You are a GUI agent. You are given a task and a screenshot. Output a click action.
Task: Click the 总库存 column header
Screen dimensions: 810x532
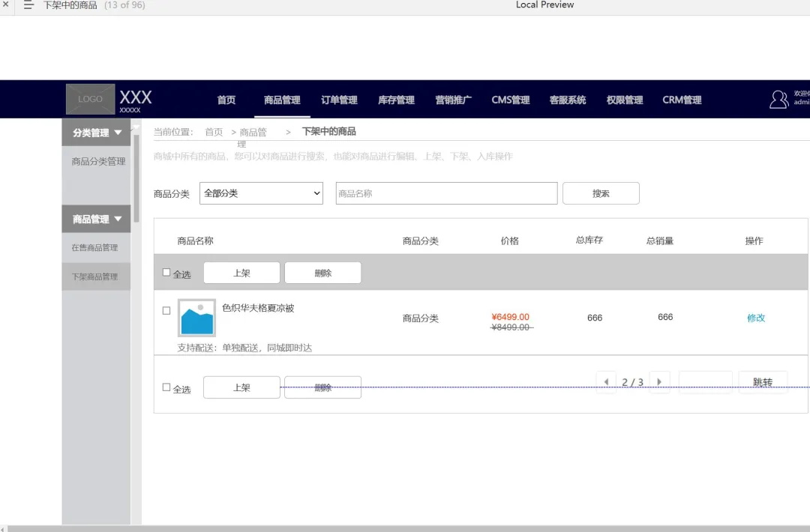589,240
